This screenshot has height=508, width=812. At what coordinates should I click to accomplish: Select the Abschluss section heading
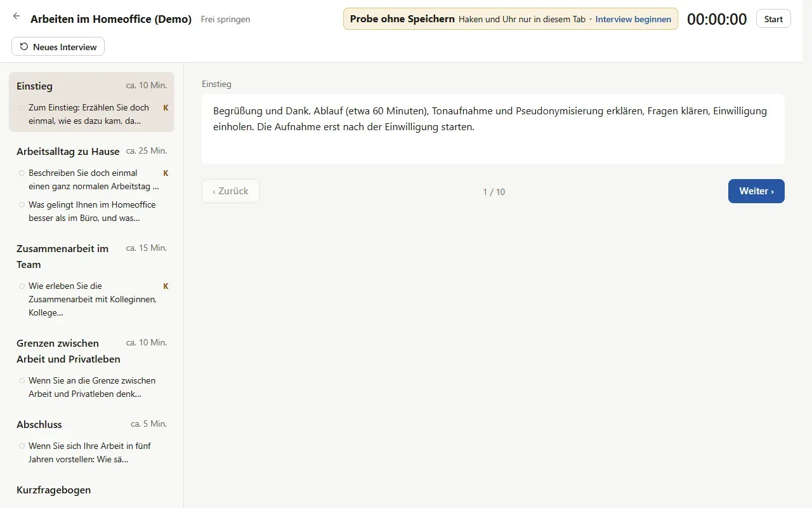tap(39, 424)
